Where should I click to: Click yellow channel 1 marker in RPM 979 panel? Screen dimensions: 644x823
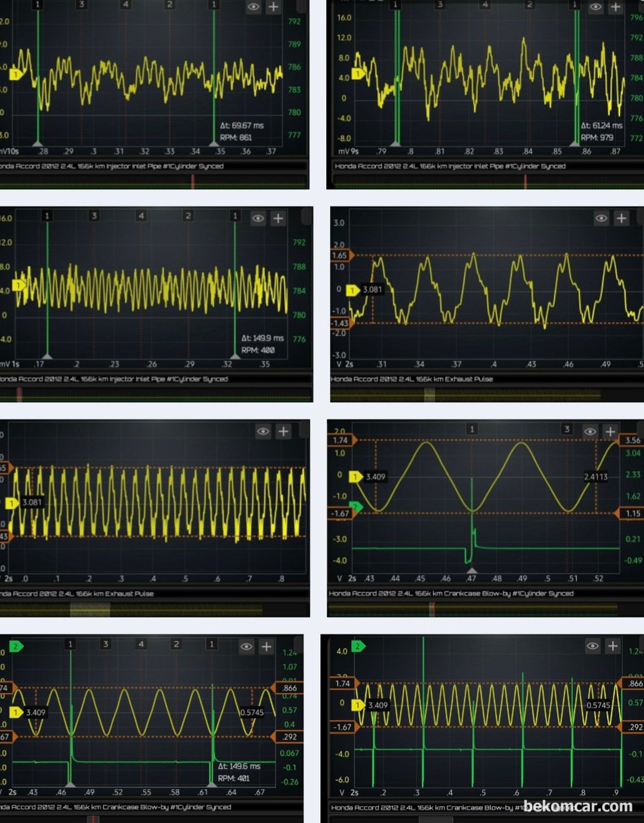click(358, 74)
